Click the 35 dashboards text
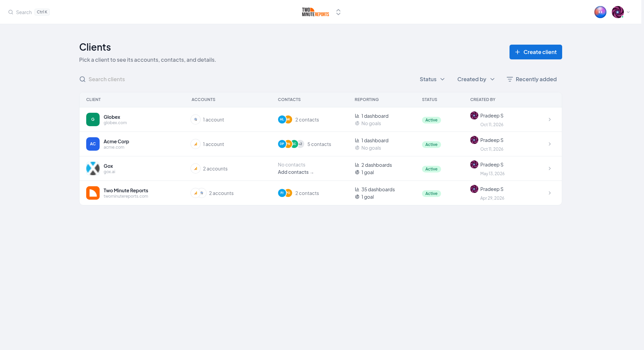 tap(378, 190)
